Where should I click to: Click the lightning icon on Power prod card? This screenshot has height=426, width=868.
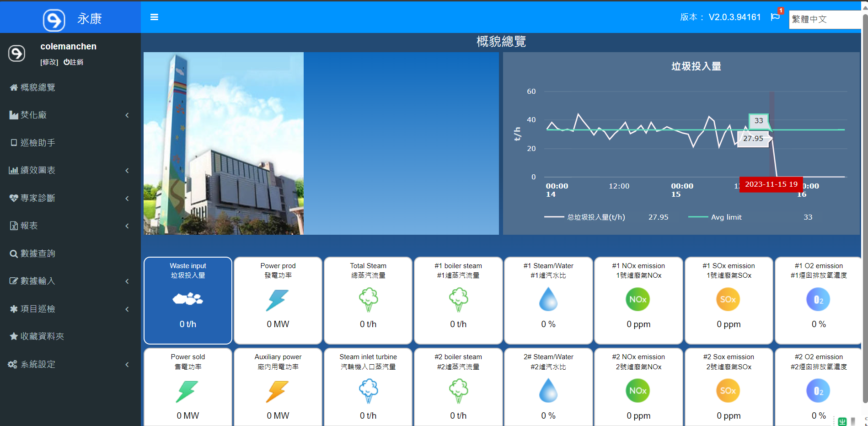pyautogui.click(x=278, y=300)
